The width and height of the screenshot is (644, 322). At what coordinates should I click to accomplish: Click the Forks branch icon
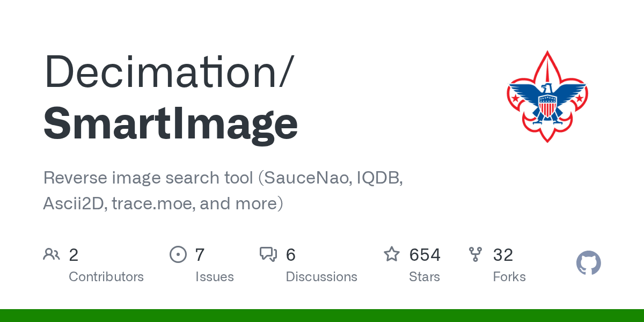coord(475,254)
